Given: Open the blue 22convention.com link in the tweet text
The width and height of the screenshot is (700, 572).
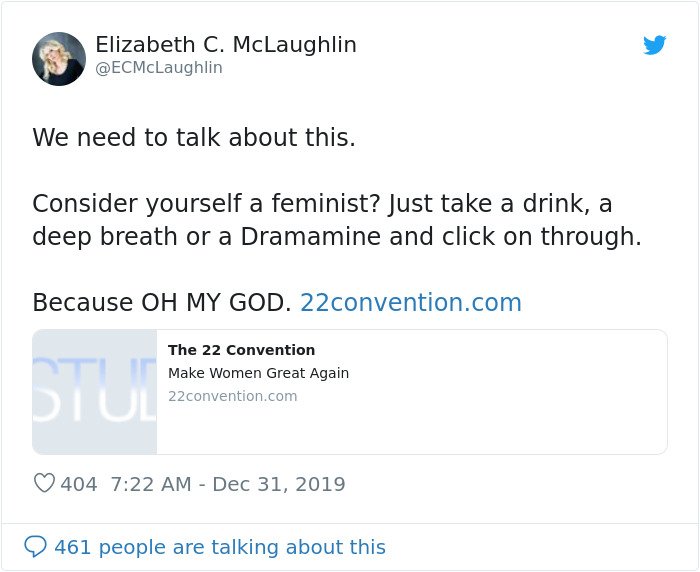Looking at the screenshot, I should 410,303.
